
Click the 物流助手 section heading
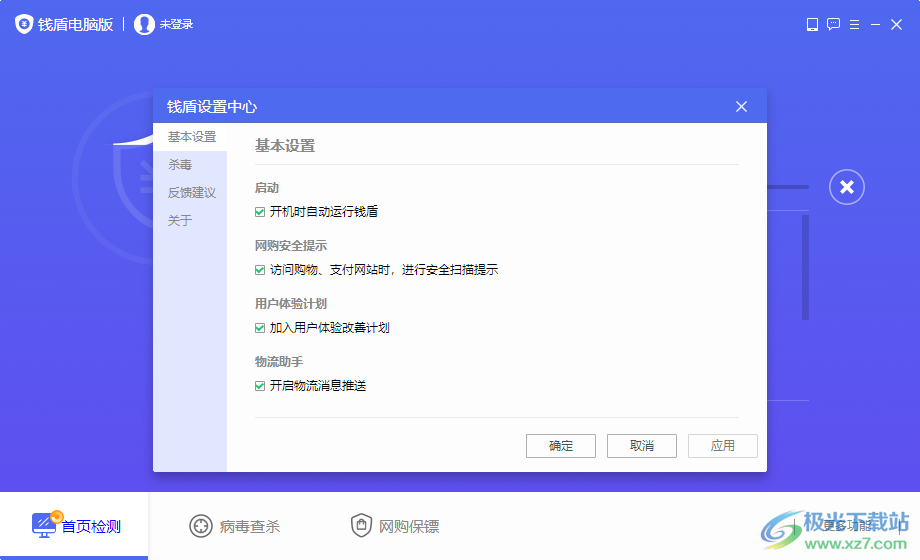pos(279,362)
